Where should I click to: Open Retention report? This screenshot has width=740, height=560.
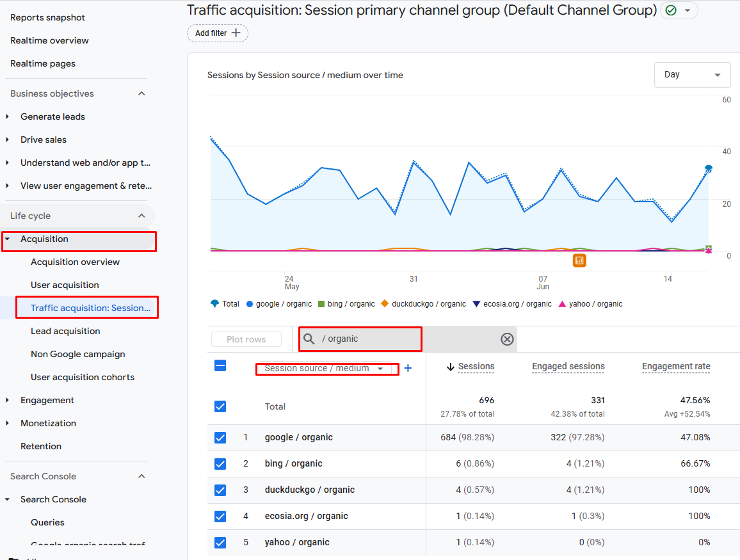point(41,446)
